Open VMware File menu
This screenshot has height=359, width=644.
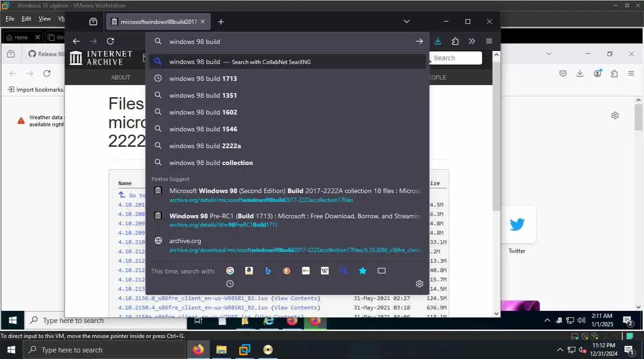click(x=10, y=19)
